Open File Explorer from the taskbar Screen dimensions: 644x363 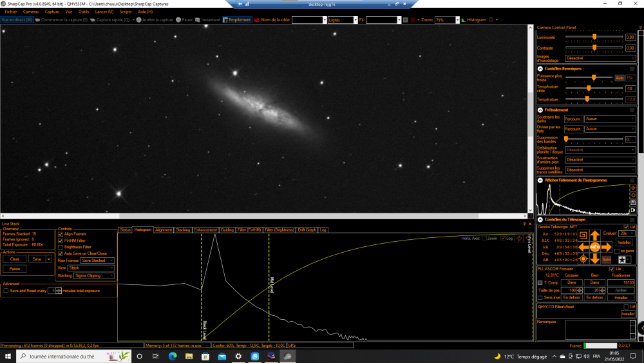(189, 356)
